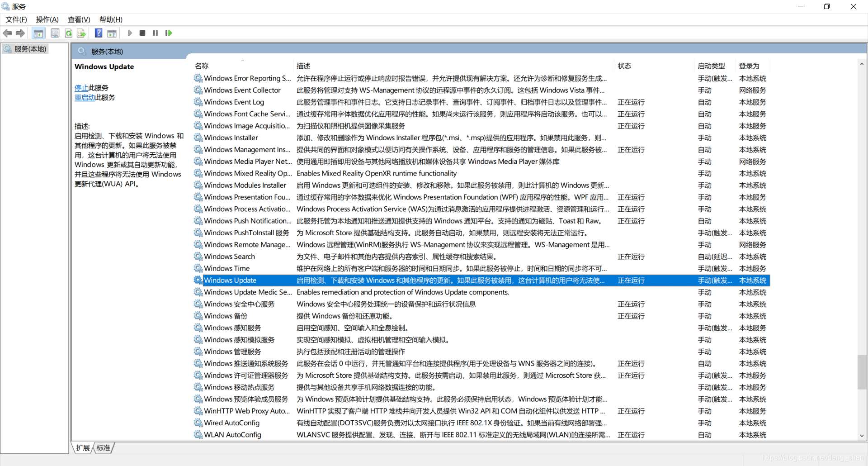
Task: Switch to the 标准 tab
Action: pos(104,448)
